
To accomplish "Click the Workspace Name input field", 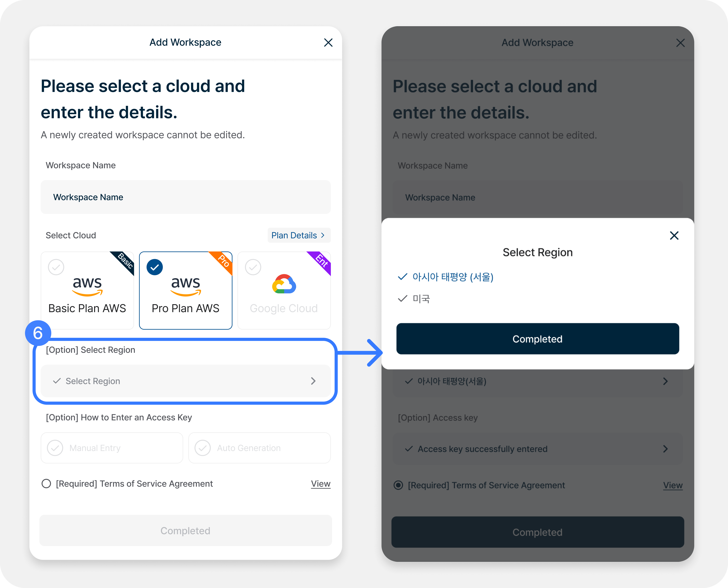I will [x=186, y=197].
